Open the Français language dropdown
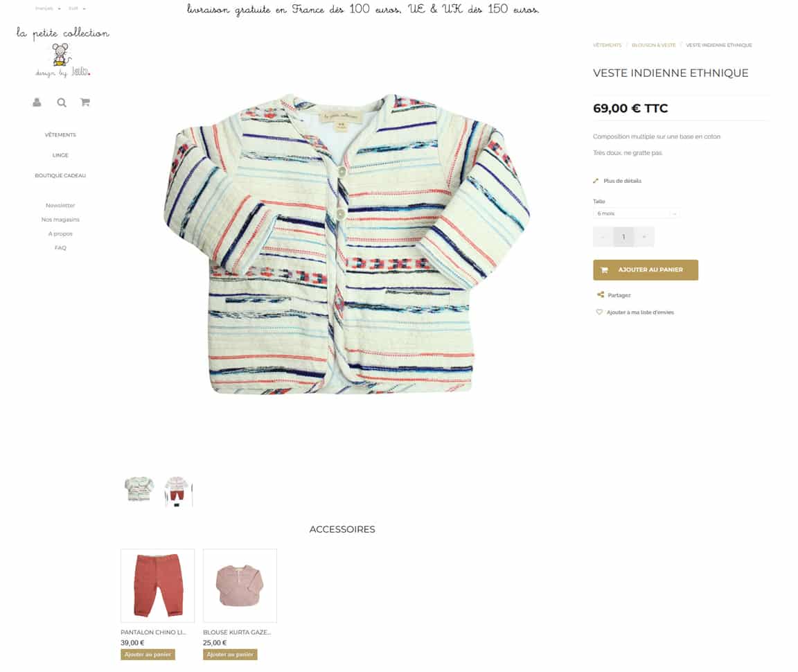The height and width of the screenshot is (672, 798). tap(48, 8)
